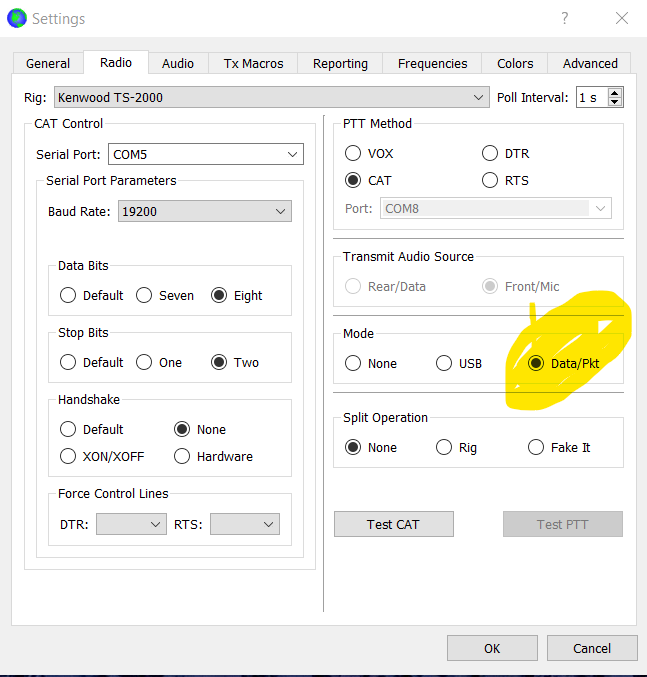Click the help question mark button
The width and height of the screenshot is (647, 677).
[x=565, y=18]
